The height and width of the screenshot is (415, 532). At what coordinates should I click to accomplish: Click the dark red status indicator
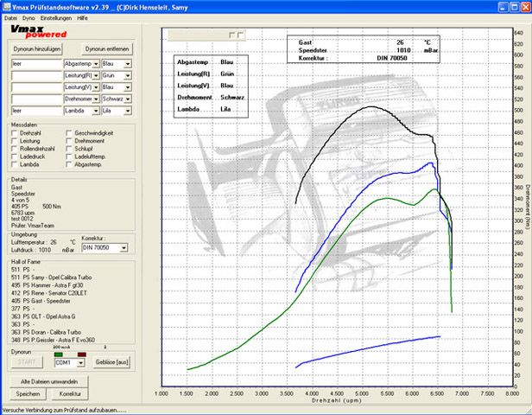point(82,354)
